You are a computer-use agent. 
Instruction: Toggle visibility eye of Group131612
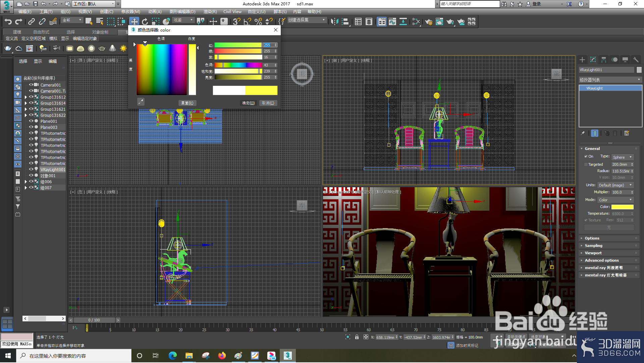point(31,97)
